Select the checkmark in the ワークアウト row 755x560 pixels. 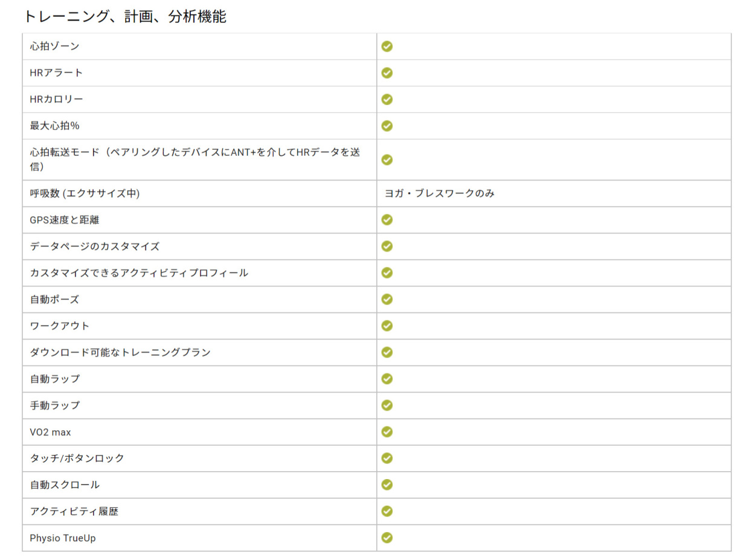click(x=387, y=326)
